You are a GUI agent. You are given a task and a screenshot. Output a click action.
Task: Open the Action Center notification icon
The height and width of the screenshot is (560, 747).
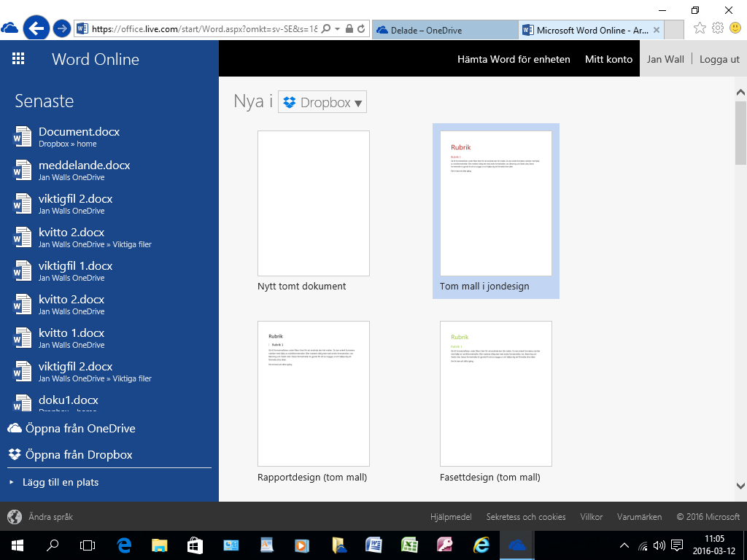pos(676,545)
